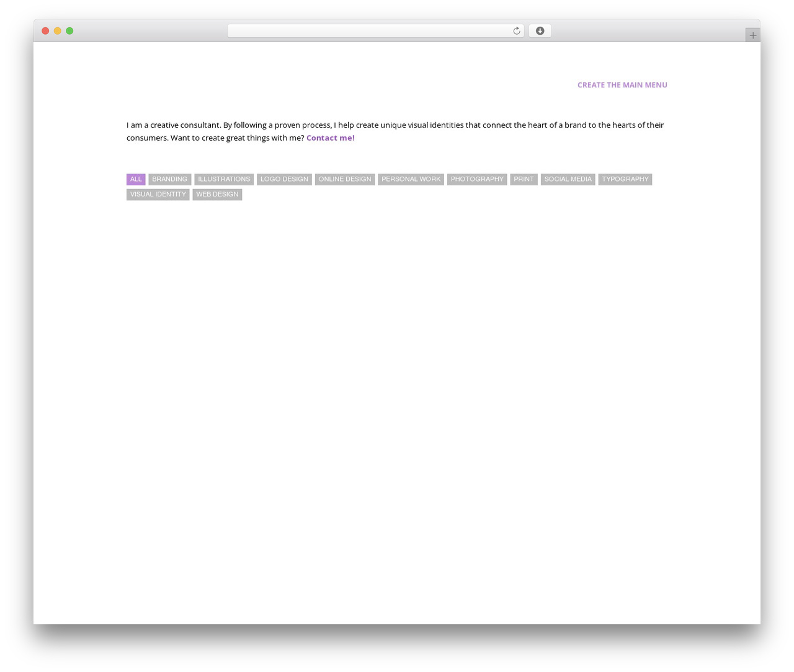Click the intro text starting "I am a creative consultant"

pos(395,131)
